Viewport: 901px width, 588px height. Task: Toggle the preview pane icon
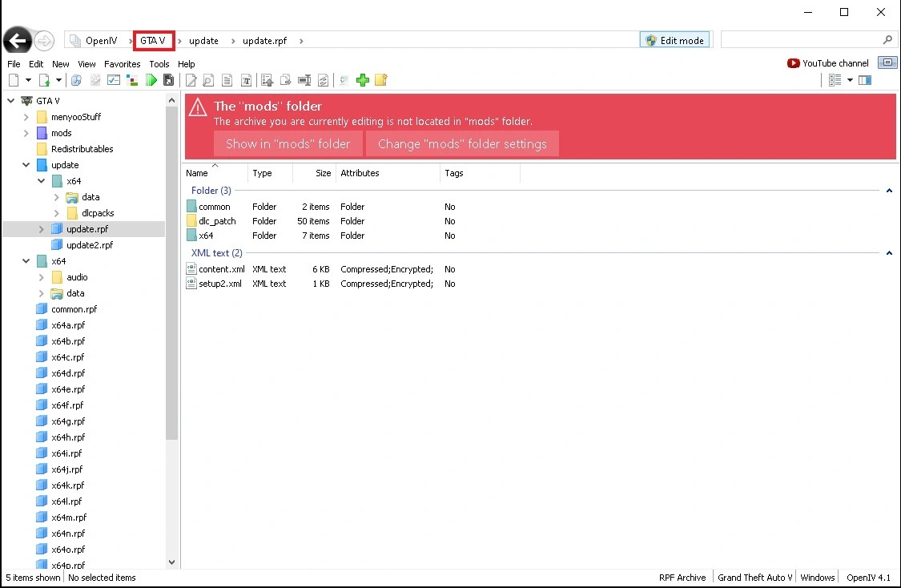[x=865, y=80]
